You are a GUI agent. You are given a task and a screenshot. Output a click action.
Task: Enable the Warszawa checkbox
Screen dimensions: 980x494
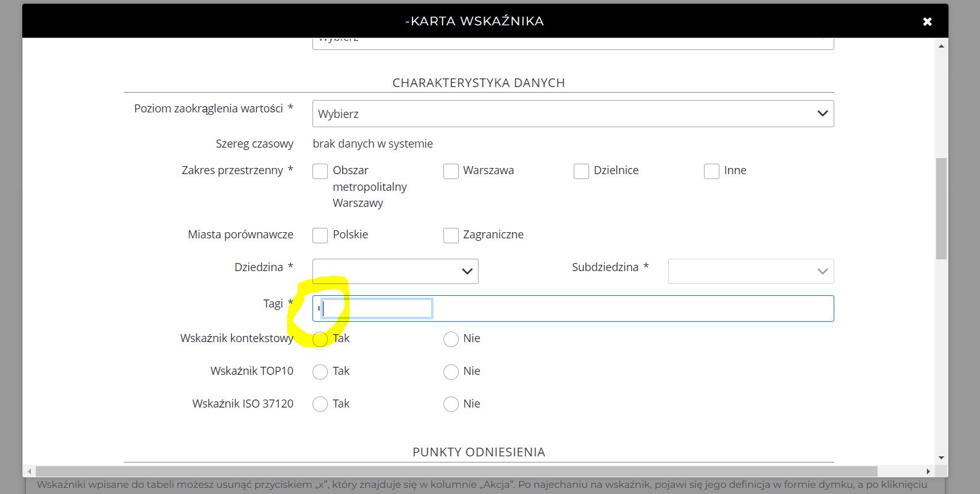(x=451, y=171)
